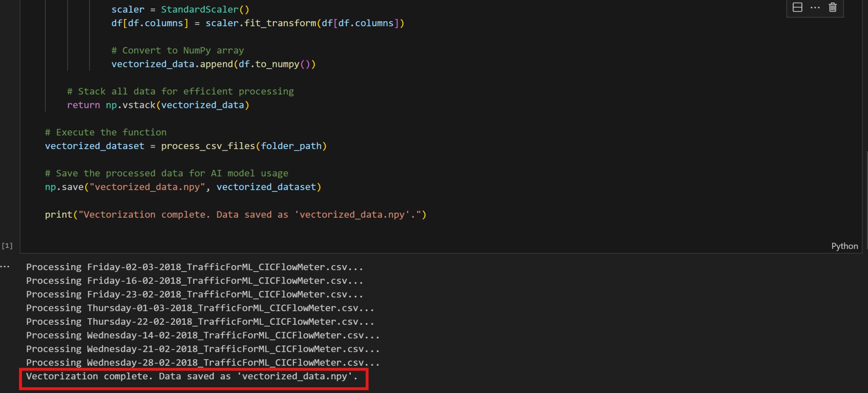The image size is (868, 393).
Task: Place cursor in the np.save line
Action: tap(183, 187)
